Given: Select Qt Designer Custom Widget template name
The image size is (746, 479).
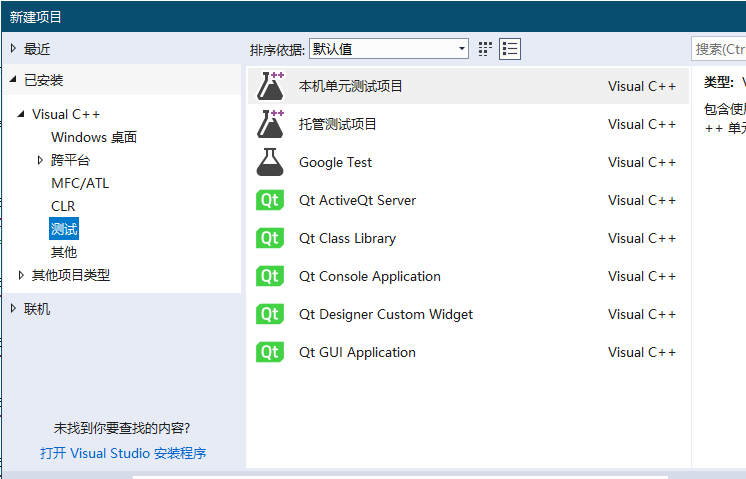Looking at the screenshot, I should (x=386, y=314).
